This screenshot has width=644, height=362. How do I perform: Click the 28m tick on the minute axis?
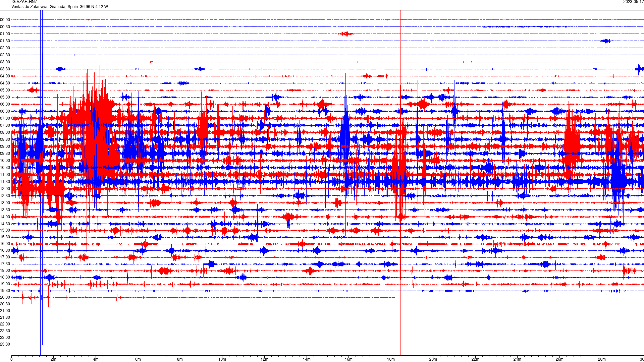click(602, 359)
